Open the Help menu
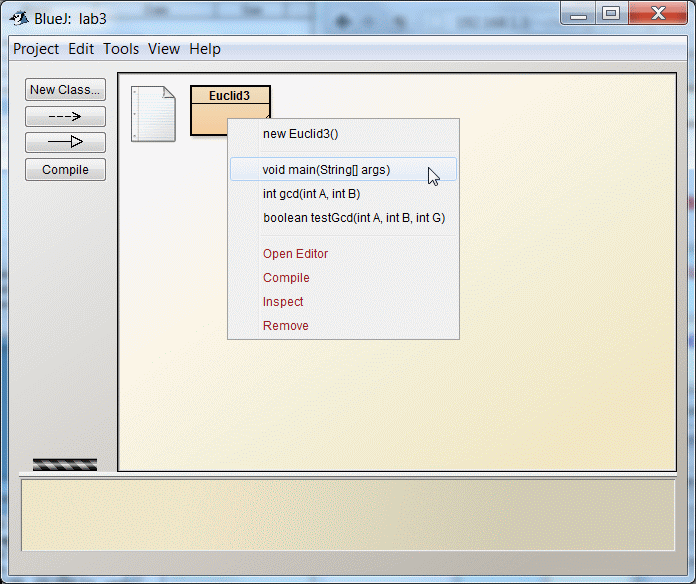 [205, 48]
